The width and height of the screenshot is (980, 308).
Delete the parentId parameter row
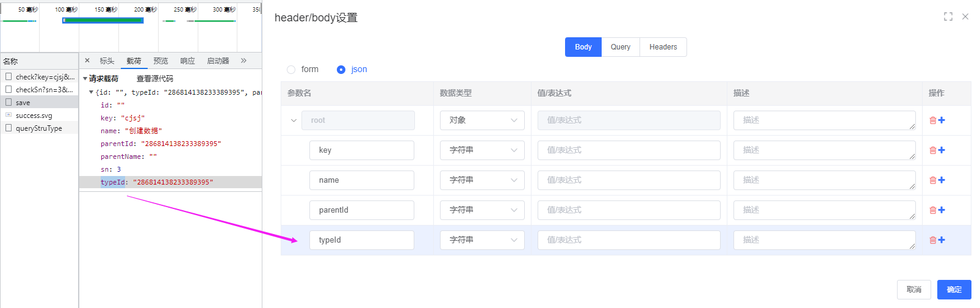[x=932, y=210]
